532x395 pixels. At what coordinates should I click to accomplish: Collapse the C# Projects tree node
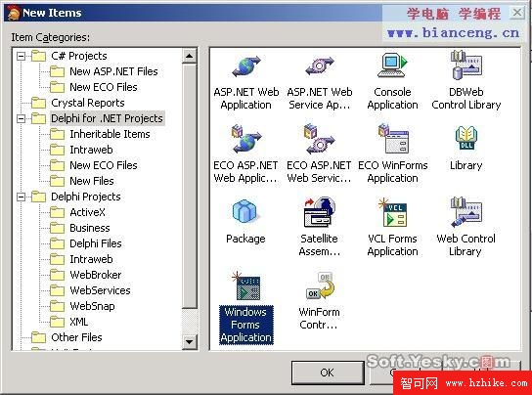22,56
